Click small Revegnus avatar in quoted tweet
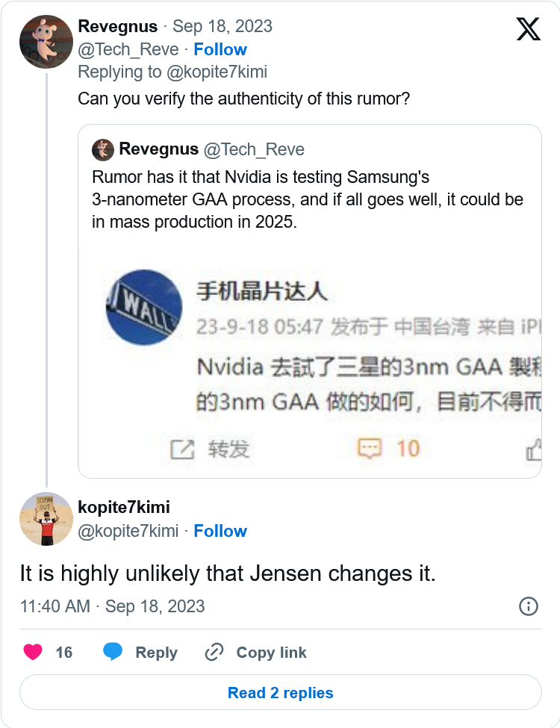The image size is (560, 728). click(x=103, y=149)
